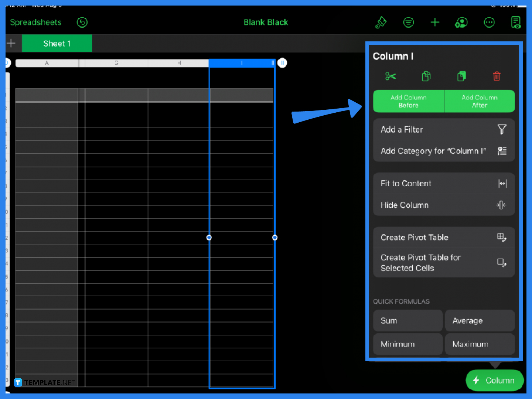Screen dimensions: 532x399
Task: Open the More options ellipsis menu
Action: click(x=489, y=23)
